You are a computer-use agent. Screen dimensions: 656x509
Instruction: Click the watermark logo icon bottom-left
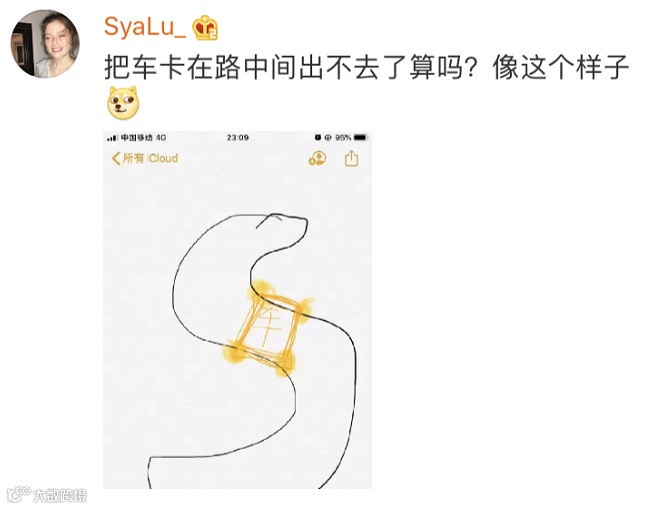coord(19,494)
